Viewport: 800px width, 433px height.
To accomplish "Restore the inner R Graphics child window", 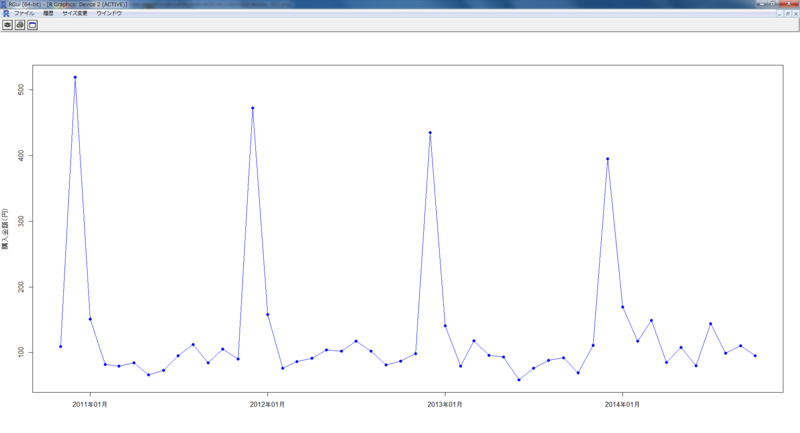I will click(788, 14).
